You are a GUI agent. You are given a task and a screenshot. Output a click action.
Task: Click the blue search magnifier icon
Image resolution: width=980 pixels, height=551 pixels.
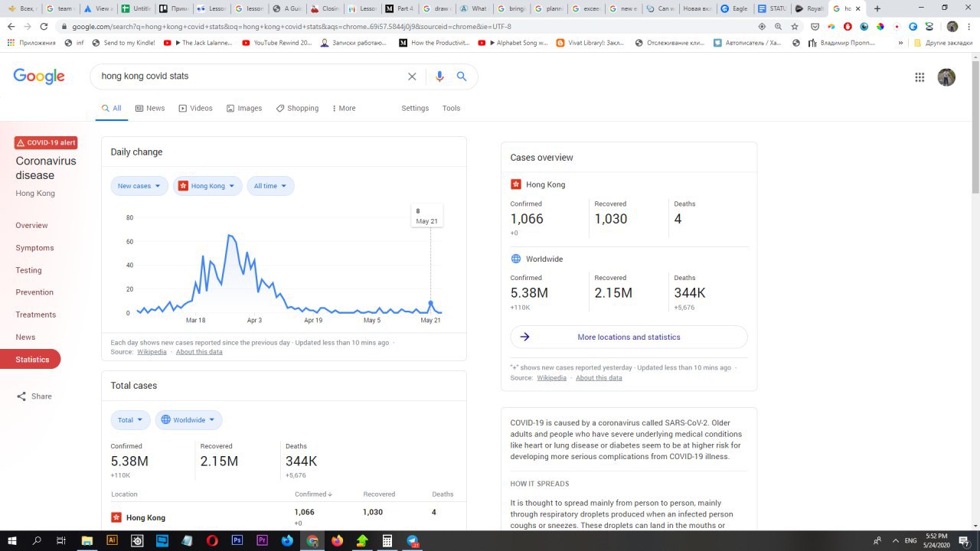(x=462, y=77)
